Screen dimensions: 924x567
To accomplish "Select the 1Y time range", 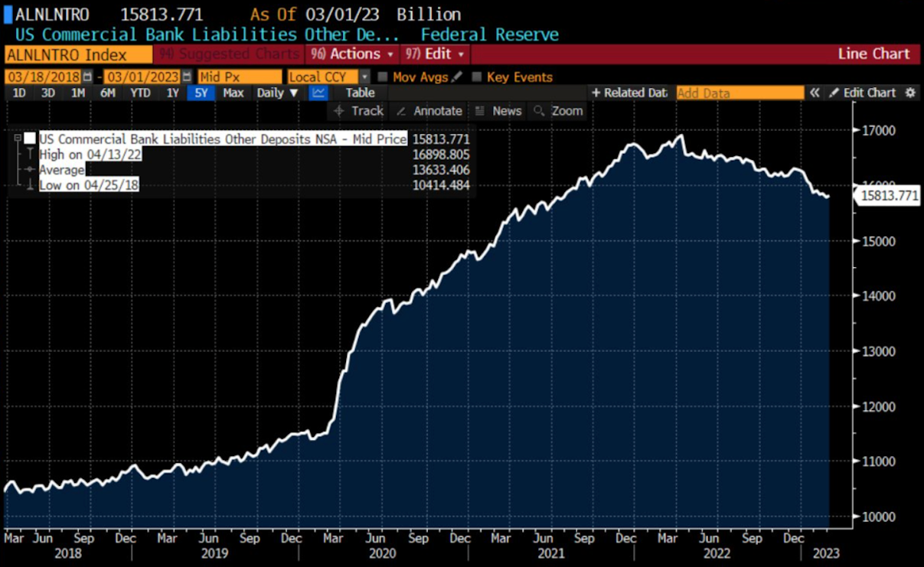I will tap(172, 93).
